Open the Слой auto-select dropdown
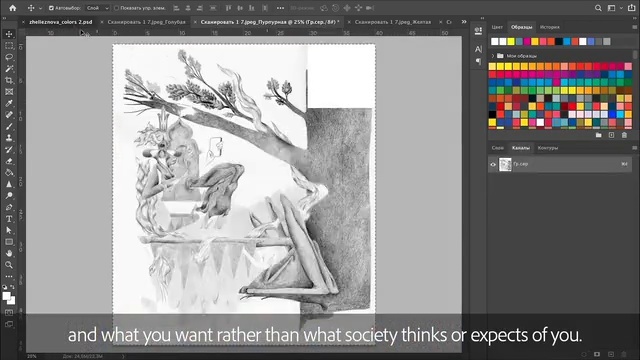Viewport: 640px width, 360px height. click(x=98, y=8)
